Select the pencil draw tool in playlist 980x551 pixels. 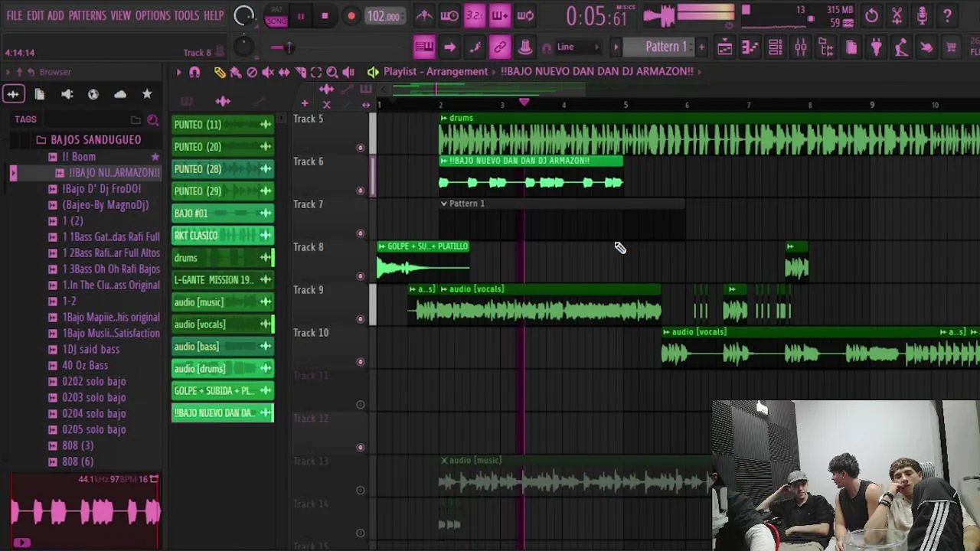pyautogui.click(x=220, y=72)
